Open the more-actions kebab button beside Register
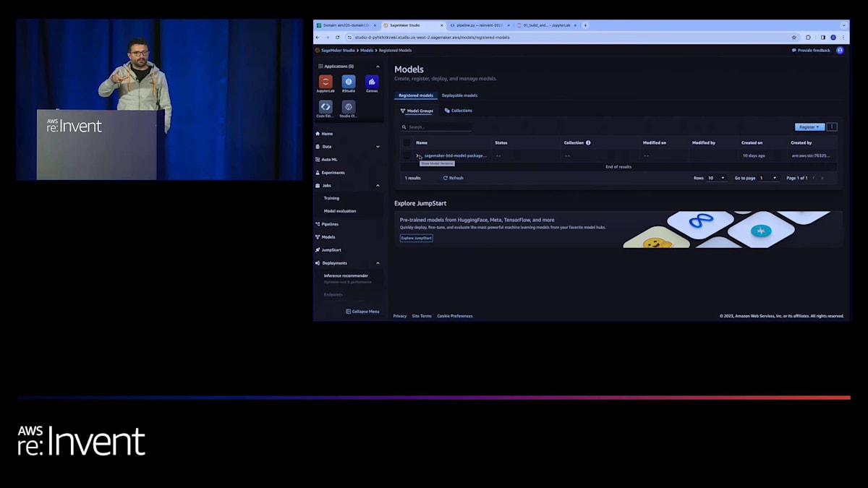 [832, 127]
